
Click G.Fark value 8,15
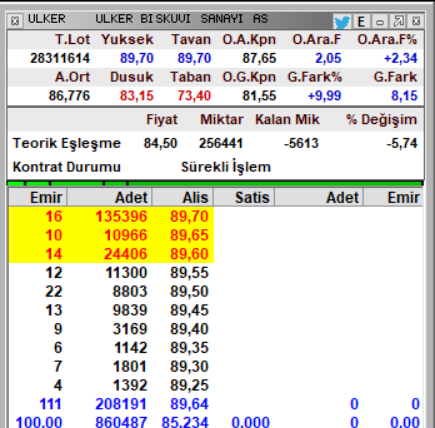pos(404,96)
